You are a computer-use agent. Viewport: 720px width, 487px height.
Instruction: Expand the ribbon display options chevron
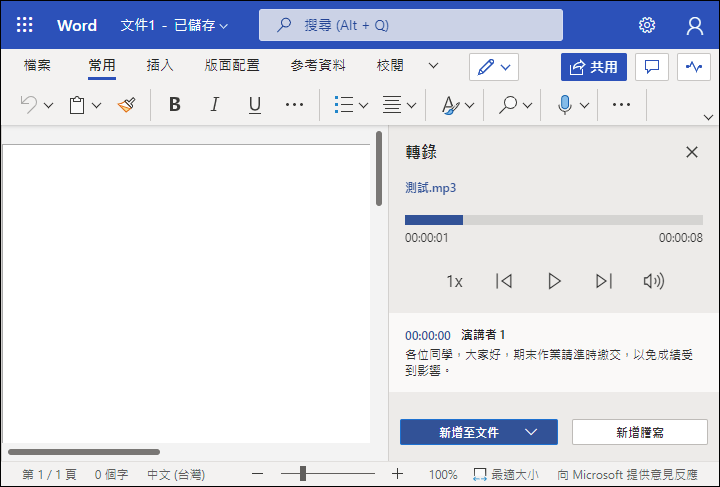pyautogui.click(x=708, y=118)
